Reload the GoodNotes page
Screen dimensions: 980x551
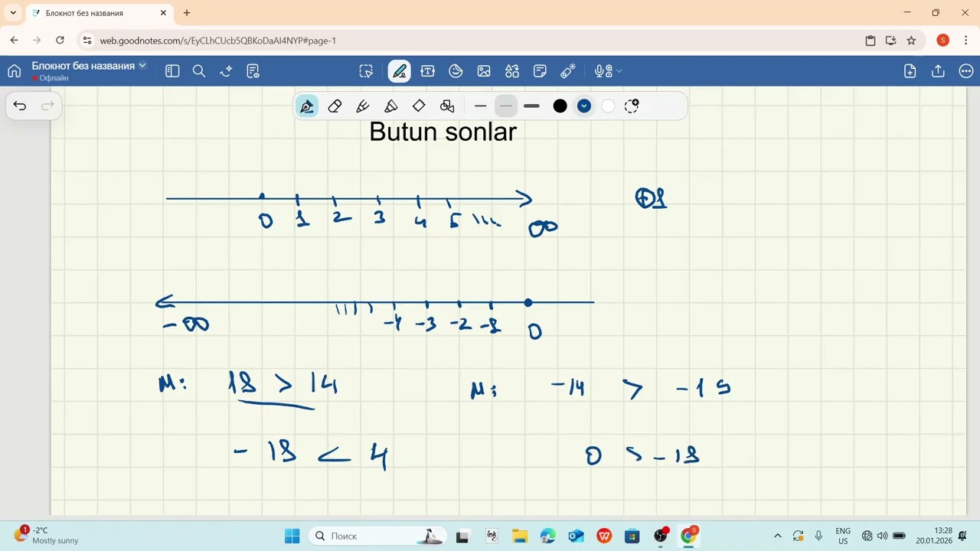click(60, 41)
